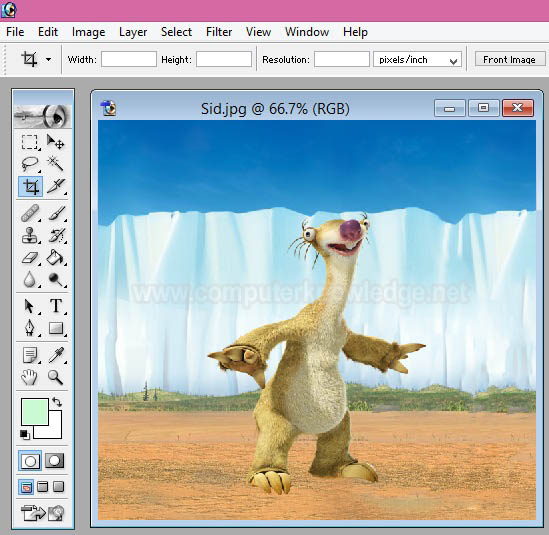Open the Help menu
Image resolution: width=549 pixels, height=535 pixels.
[355, 32]
